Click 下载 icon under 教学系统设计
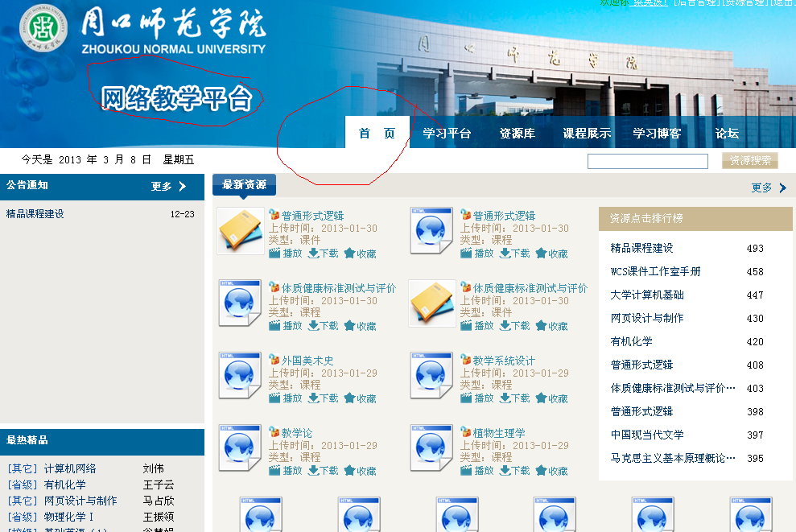This screenshot has height=532, width=796. point(505,398)
